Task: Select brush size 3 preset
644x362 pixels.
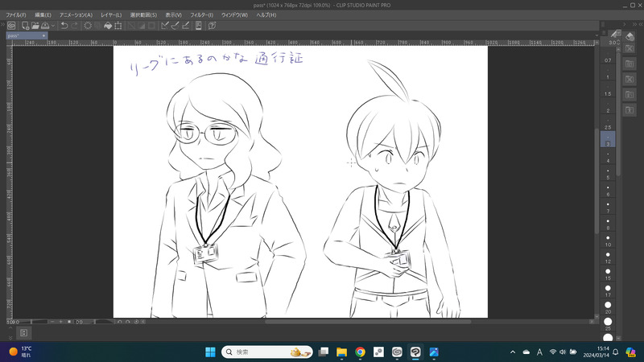Action: (x=608, y=139)
